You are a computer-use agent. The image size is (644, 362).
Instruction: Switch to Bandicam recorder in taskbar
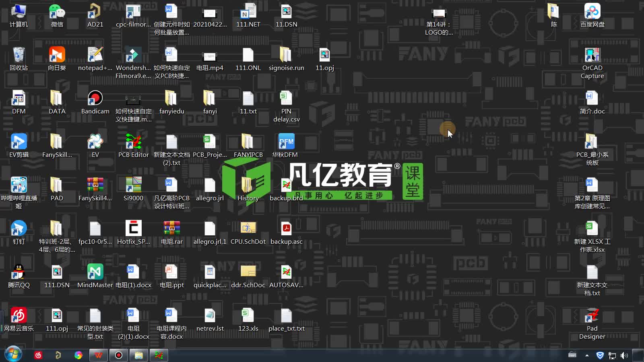tap(119, 355)
